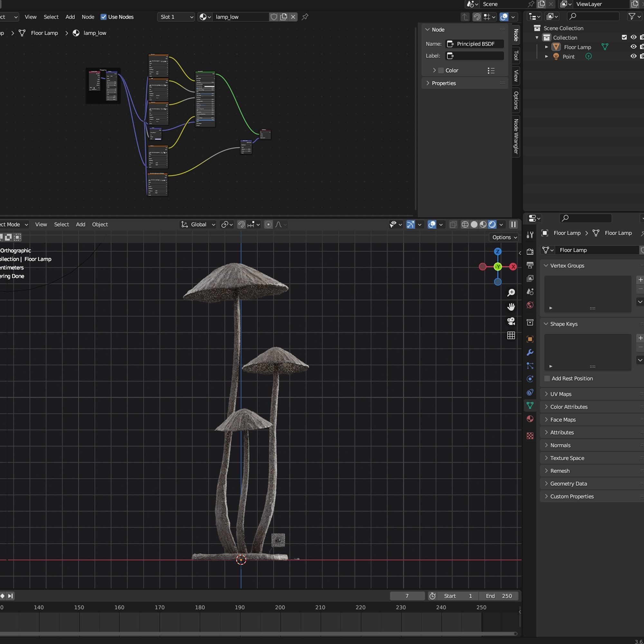Toggle the Use Nodes checkbox

coord(103,17)
